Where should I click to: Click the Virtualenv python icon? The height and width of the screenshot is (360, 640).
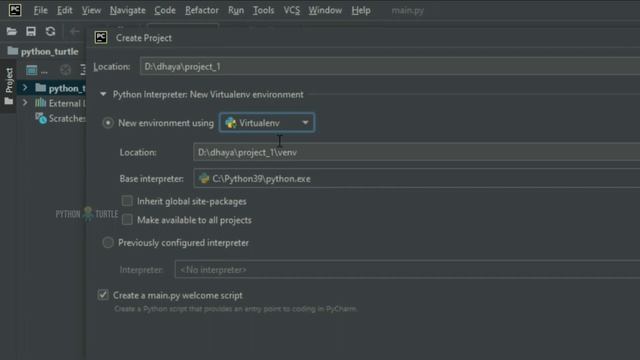(231, 122)
